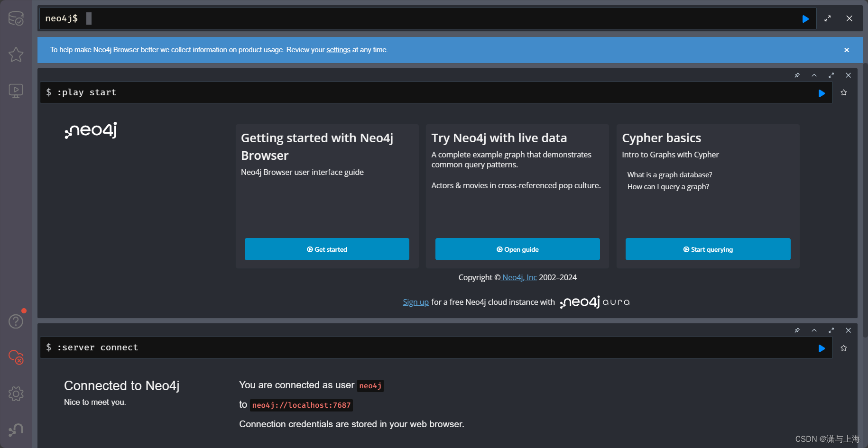Save :server connect as favorite
Viewport: 868px width, 448px height.
click(844, 348)
